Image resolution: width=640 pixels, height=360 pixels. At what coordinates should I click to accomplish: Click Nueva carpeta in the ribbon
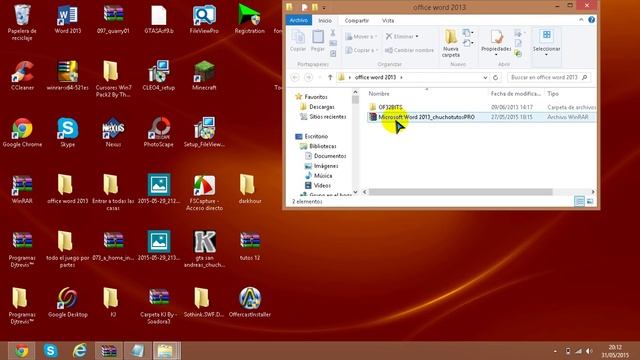(451, 43)
